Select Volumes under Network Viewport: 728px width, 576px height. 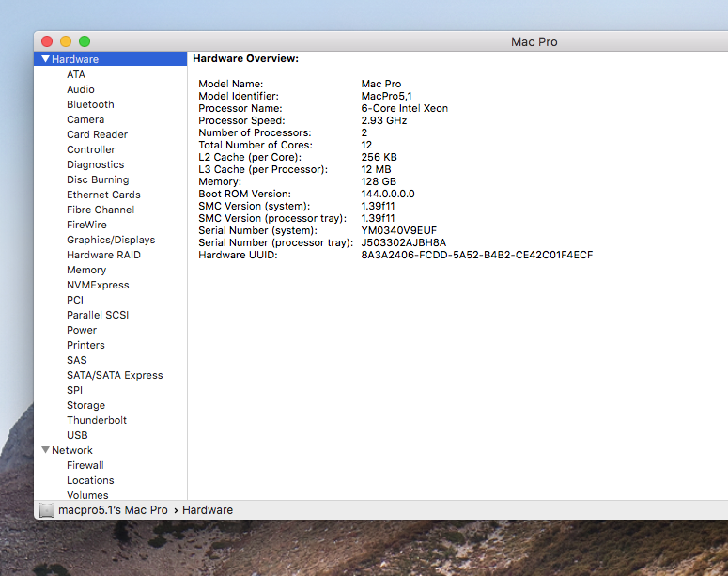point(87,495)
